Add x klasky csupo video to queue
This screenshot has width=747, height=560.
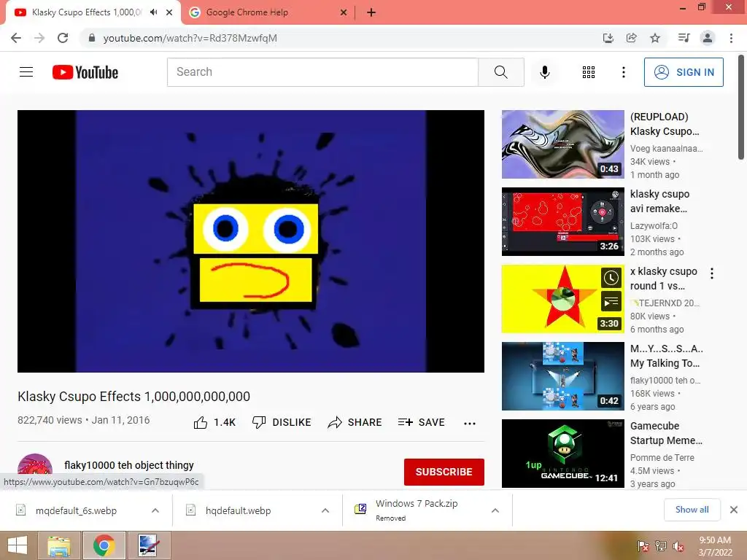coord(611,301)
